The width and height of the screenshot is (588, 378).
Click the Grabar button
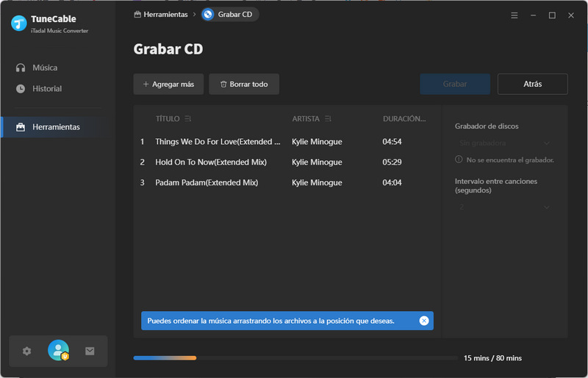455,84
